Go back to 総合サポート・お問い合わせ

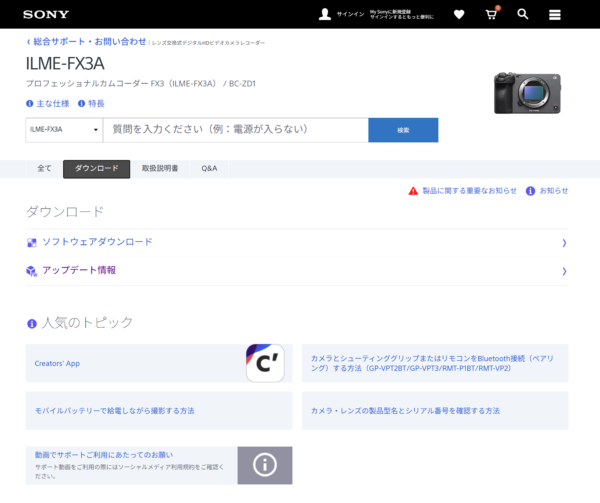90,41
